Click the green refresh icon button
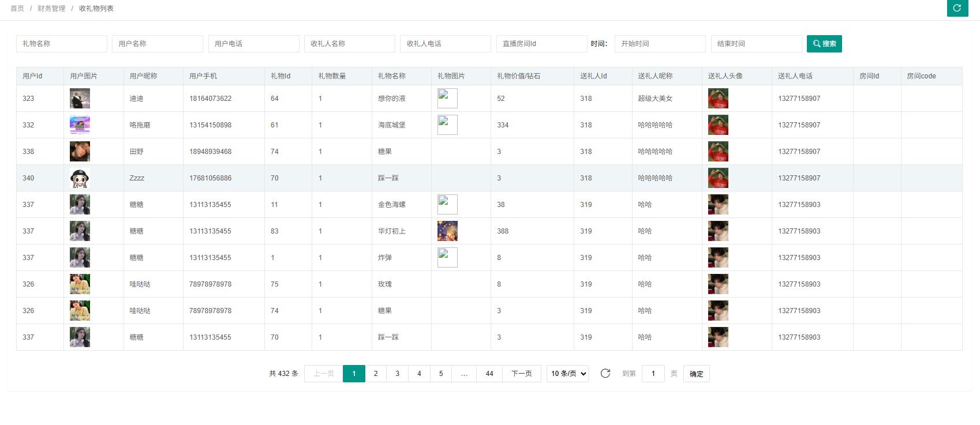The width and height of the screenshot is (980, 425). (x=957, y=8)
